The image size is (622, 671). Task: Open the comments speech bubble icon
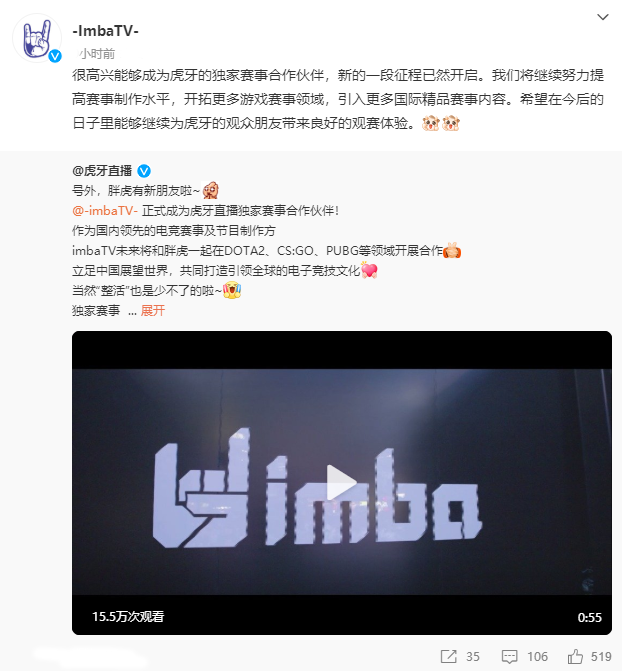click(509, 656)
